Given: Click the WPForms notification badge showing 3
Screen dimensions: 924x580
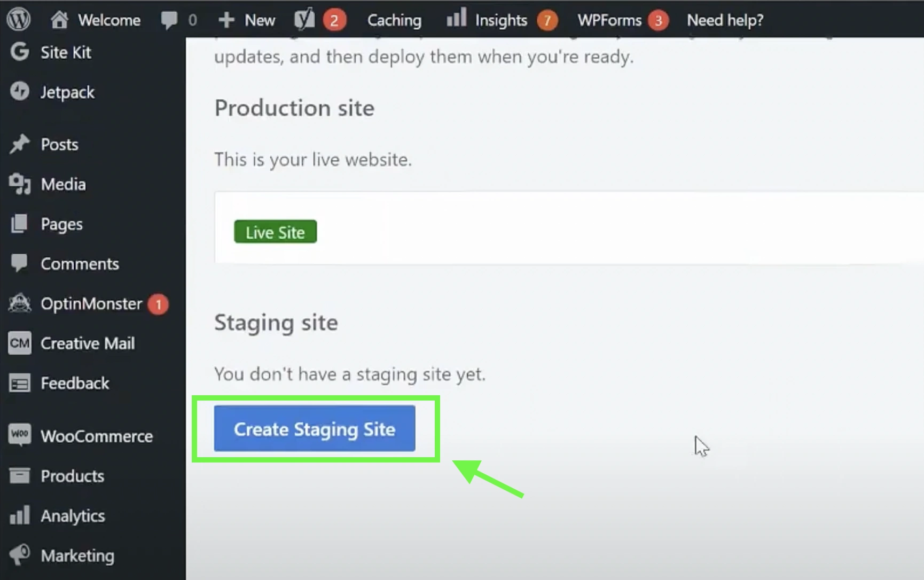Looking at the screenshot, I should pyautogui.click(x=658, y=20).
